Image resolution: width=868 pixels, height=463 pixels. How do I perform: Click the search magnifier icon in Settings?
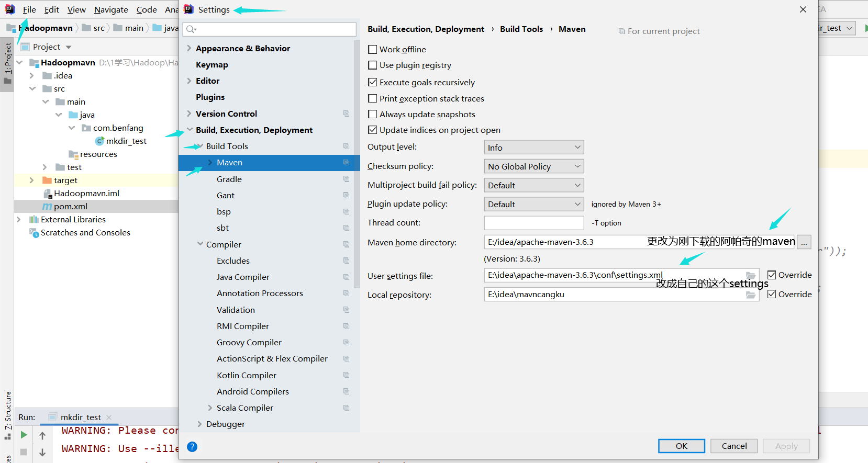coord(191,29)
